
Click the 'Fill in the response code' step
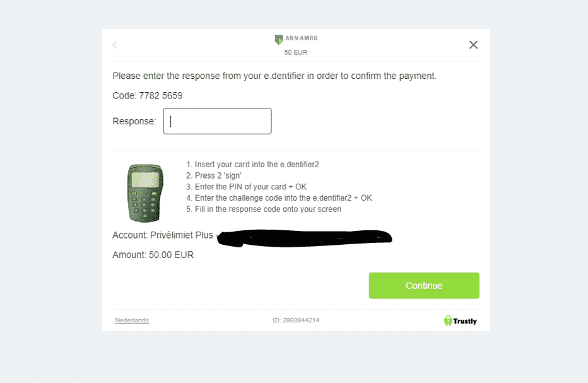point(264,209)
